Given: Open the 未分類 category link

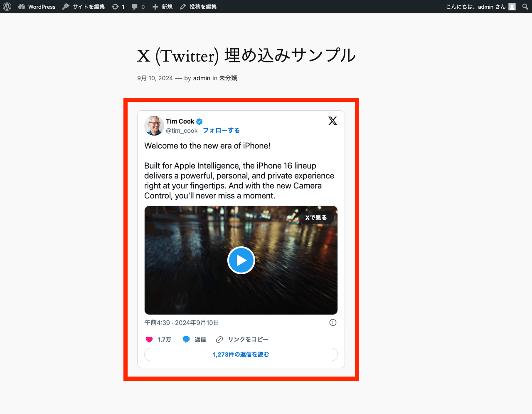Looking at the screenshot, I should point(228,78).
